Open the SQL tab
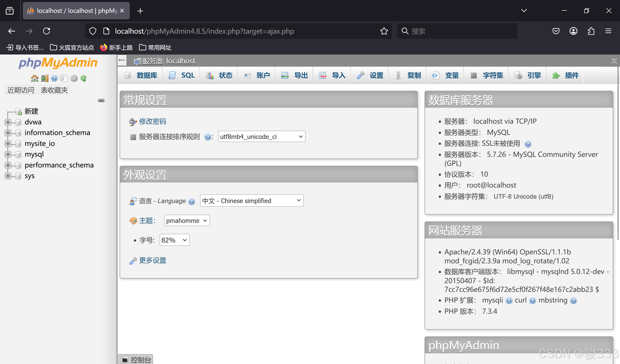 [181, 76]
